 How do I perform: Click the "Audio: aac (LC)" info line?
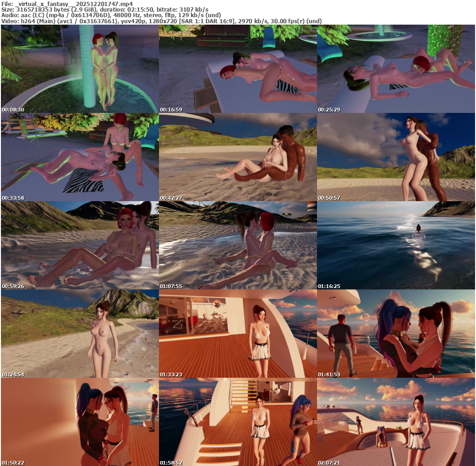(111, 15)
